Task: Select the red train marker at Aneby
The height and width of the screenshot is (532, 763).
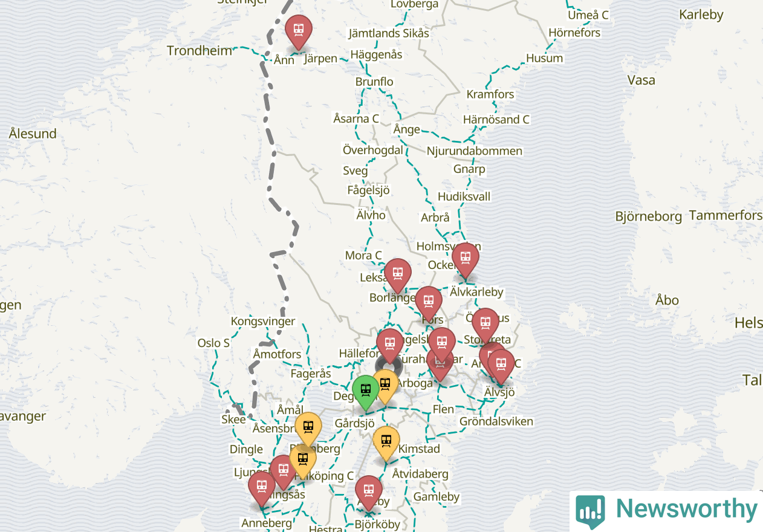Action: [x=368, y=491]
